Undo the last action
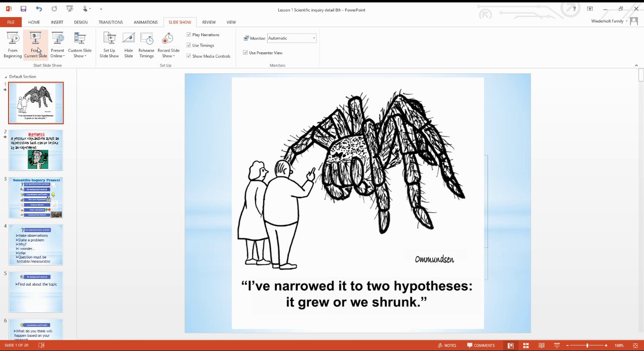Image resolution: width=644 pixels, height=351 pixels. 39,9
